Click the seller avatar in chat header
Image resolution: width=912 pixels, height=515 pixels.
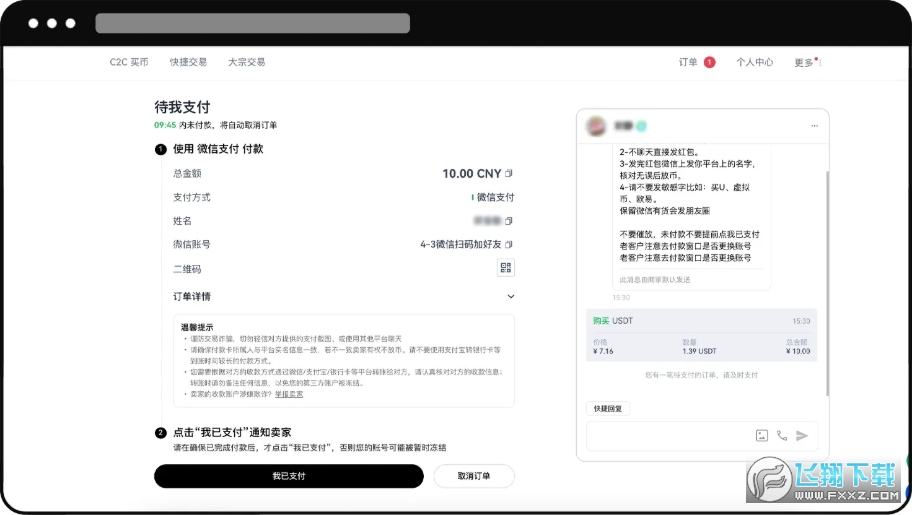(596, 126)
